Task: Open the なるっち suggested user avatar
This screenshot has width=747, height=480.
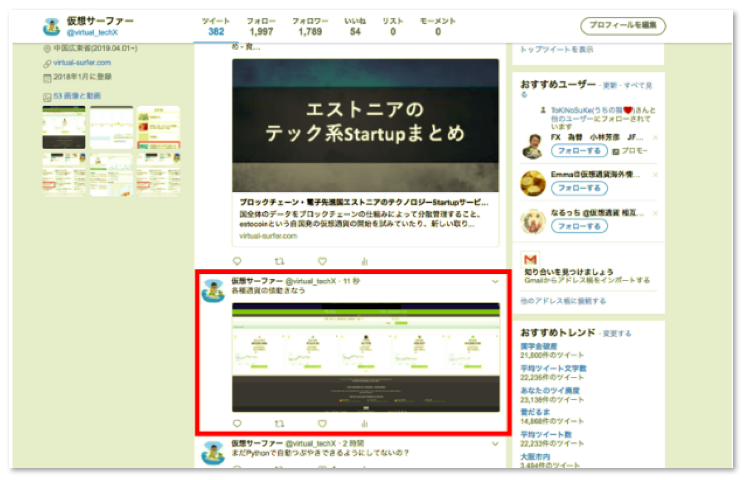Action: (x=533, y=221)
